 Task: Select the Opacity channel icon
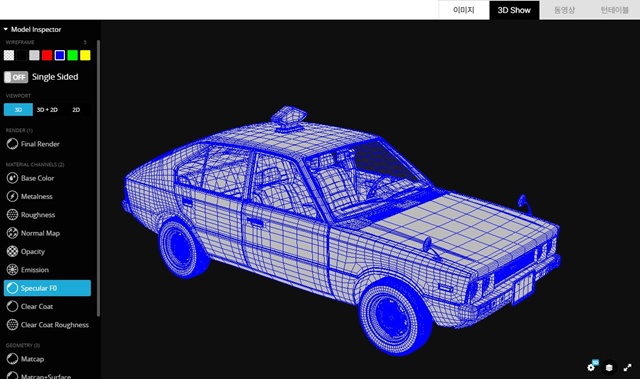coord(12,251)
